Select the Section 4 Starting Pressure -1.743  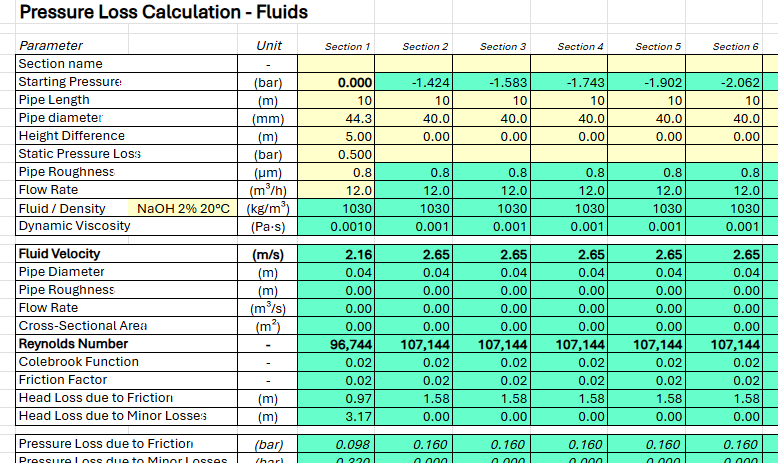point(568,82)
